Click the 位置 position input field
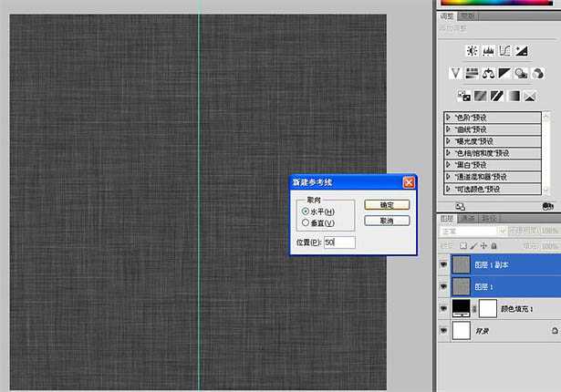This screenshot has height=392, width=561. [x=339, y=242]
